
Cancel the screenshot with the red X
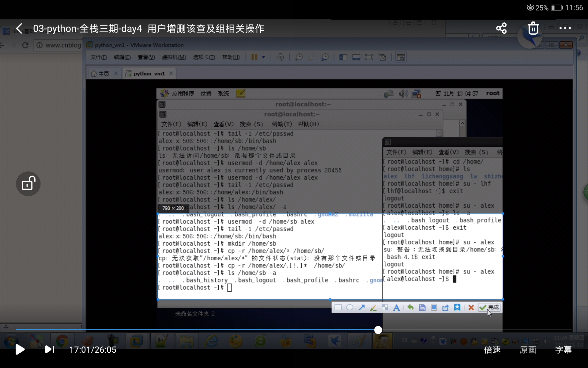(x=471, y=307)
